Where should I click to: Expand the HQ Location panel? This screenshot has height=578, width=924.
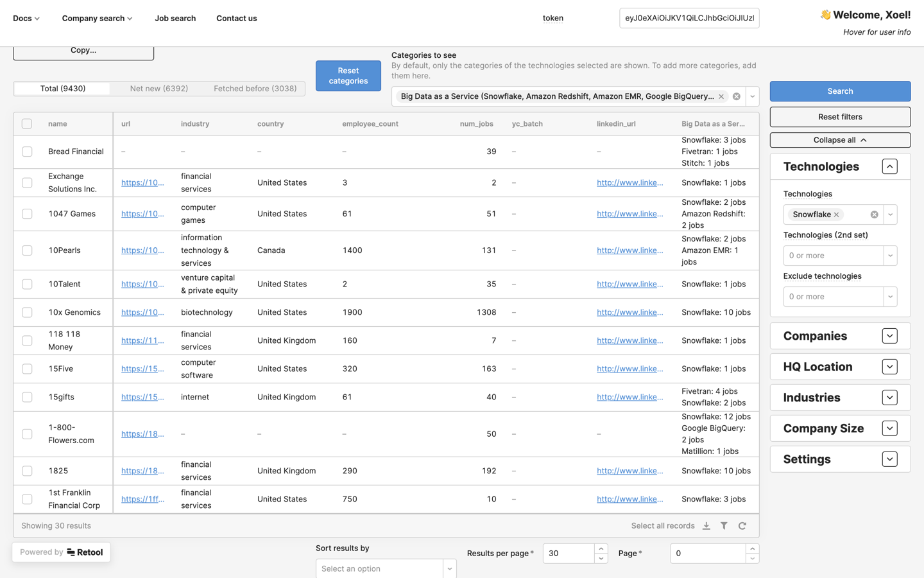[x=889, y=367]
